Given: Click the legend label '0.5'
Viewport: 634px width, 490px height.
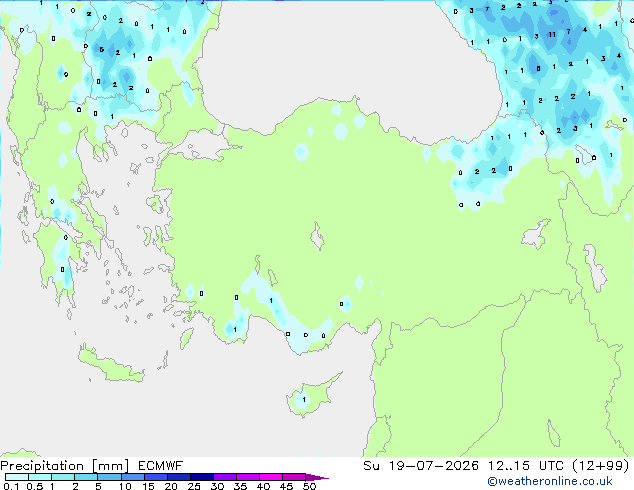Looking at the screenshot, I should pyautogui.click(x=34, y=486).
